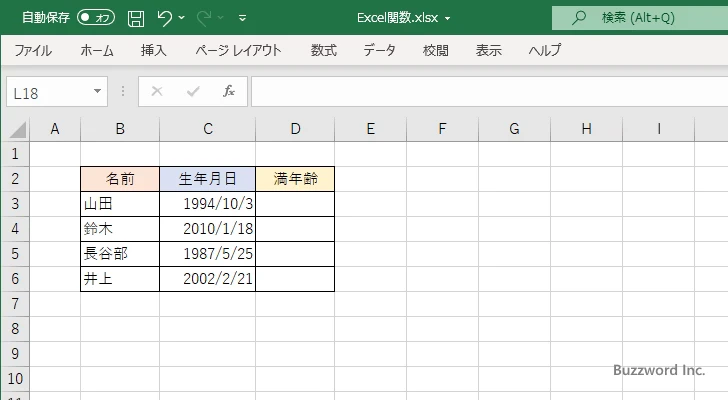Viewport: 728px width, 400px height.
Task: Expand the Name Box dropdown arrow
Action: point(98,91)
